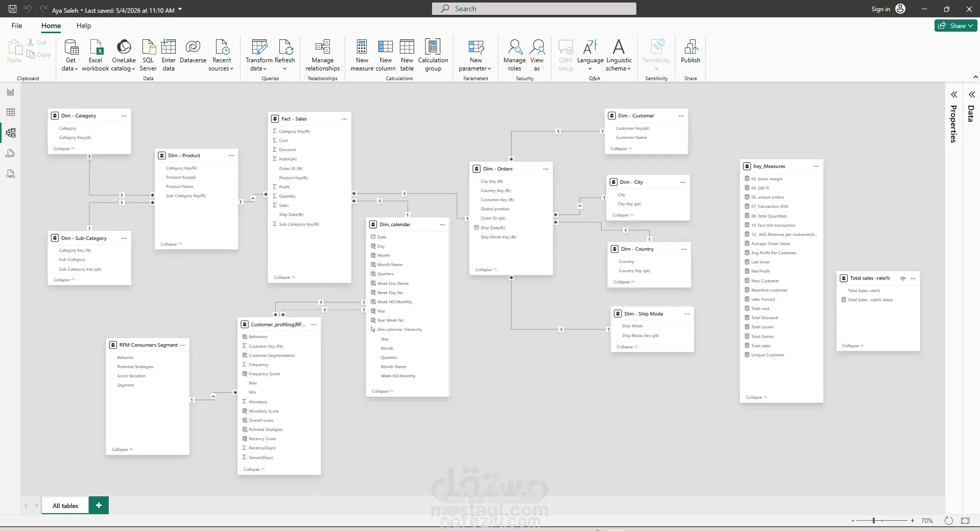Screen dimensions: 980x531
Task: Select the Dim calendar Hierarchy item
Action: click(399, 329)
